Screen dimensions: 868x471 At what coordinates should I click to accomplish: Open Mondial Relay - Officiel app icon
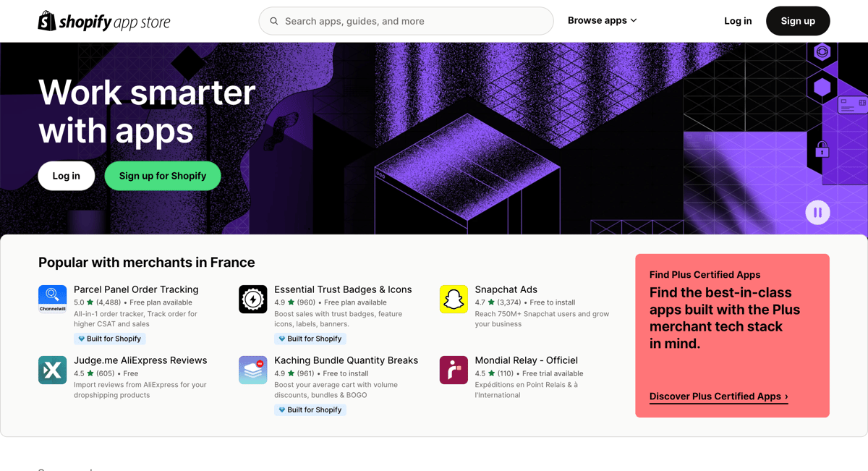[x=454, y=370]
